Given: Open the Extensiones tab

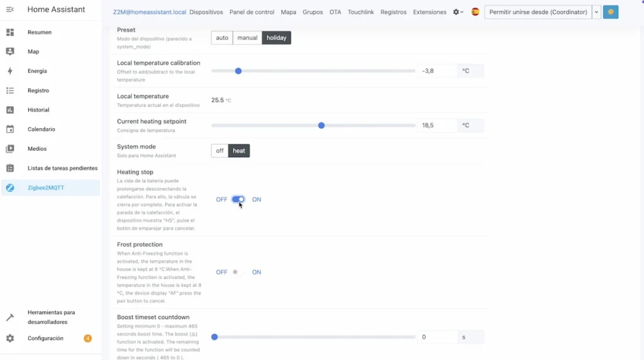Looking at the screenshot, I should [x=430, y=12].
